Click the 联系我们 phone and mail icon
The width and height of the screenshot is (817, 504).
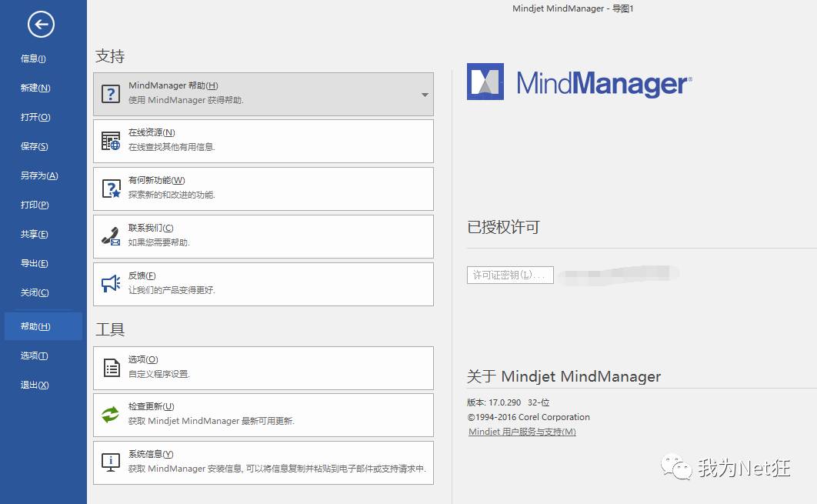111,237
